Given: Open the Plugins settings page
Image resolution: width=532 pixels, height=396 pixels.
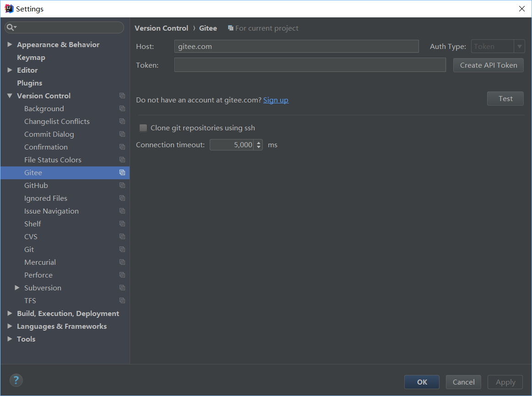Looking at the screenshot, I should pos(29,83).
